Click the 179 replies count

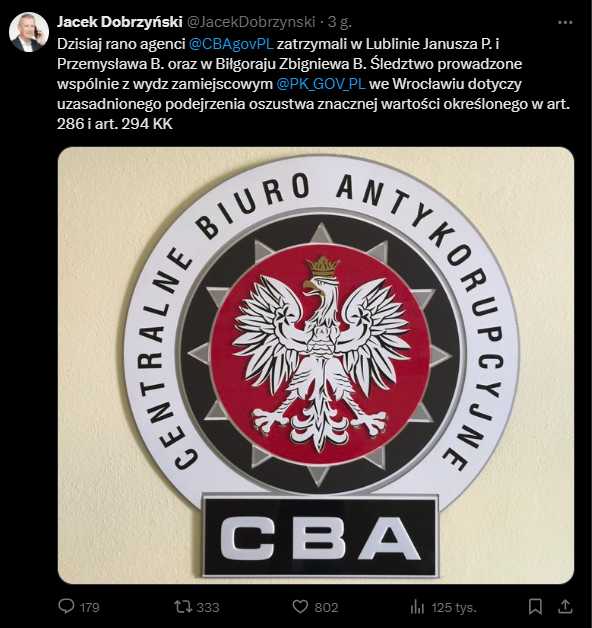click(90, 608)
